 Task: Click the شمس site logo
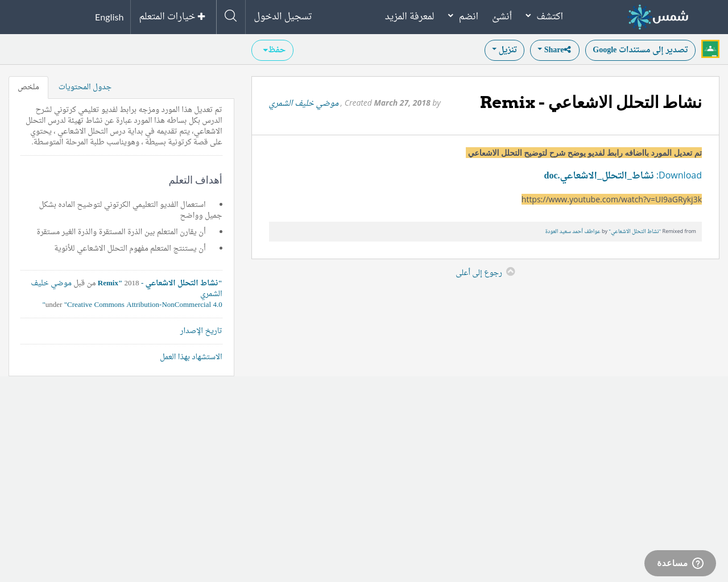(x=657, y=16)
